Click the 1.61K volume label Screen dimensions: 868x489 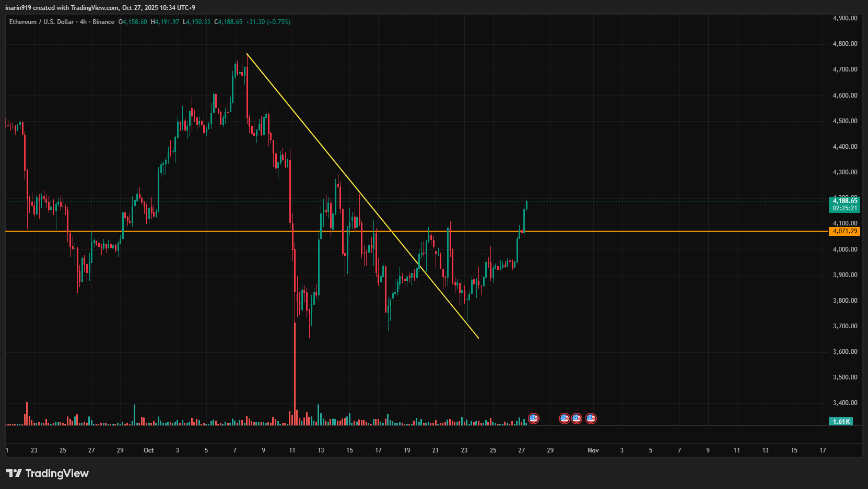pos(841,421)
